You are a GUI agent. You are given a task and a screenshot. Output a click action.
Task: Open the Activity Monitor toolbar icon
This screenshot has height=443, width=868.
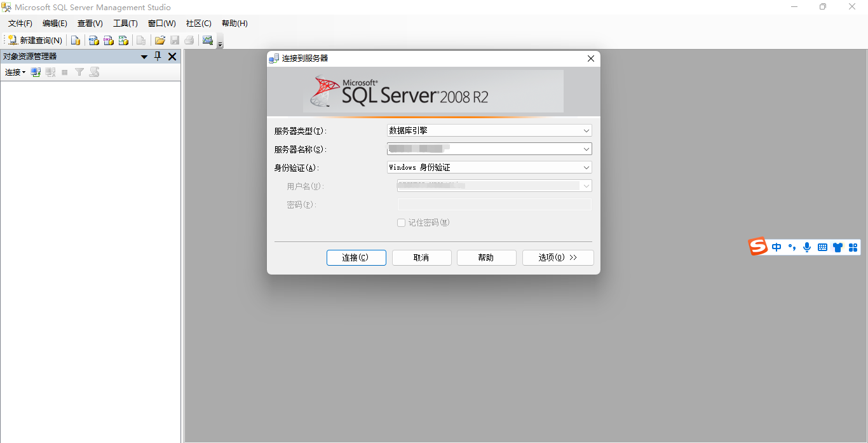[x=207, y=41]
